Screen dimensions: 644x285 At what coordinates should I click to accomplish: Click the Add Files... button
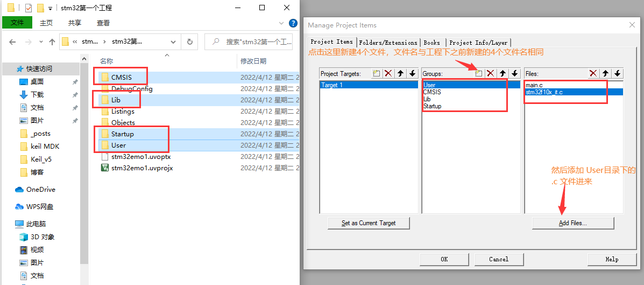(572, 223)
